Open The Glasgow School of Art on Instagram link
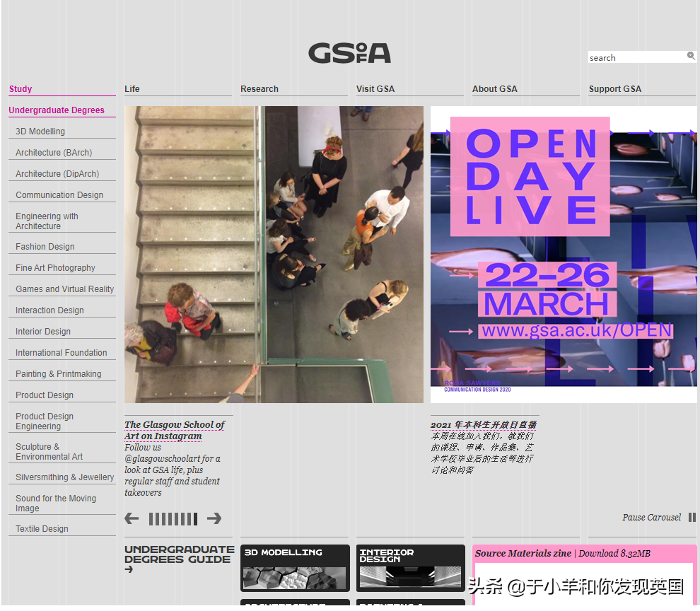This screenshot has height=611, width=700. tap(174, 430)
